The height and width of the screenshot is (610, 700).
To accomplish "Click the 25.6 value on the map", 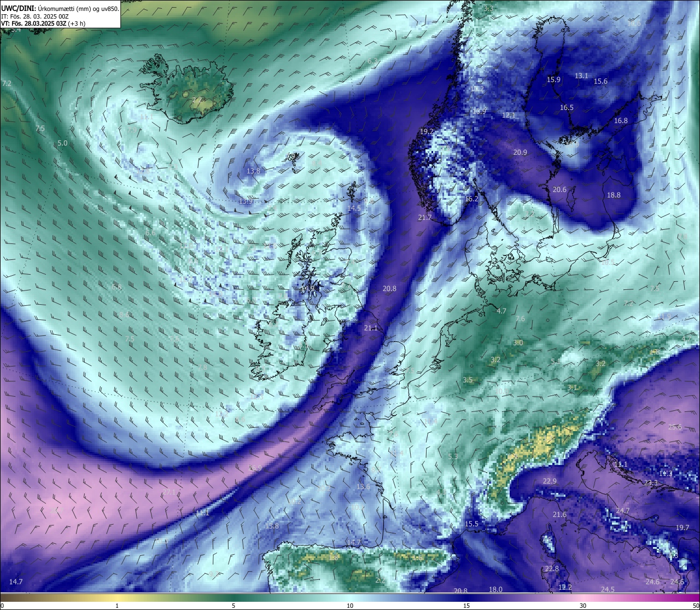I will click(675, 427).
